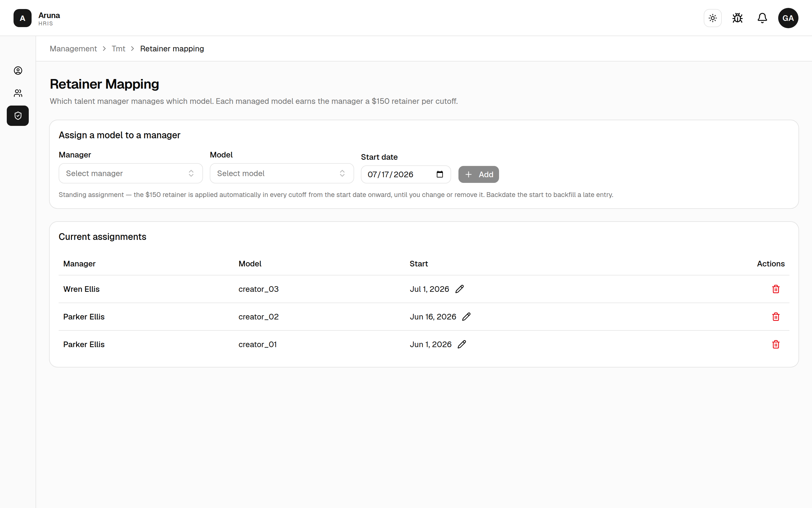Edit start date for creator_02 assignment
This screenshot has width=812, height=508.
point(466,316)
